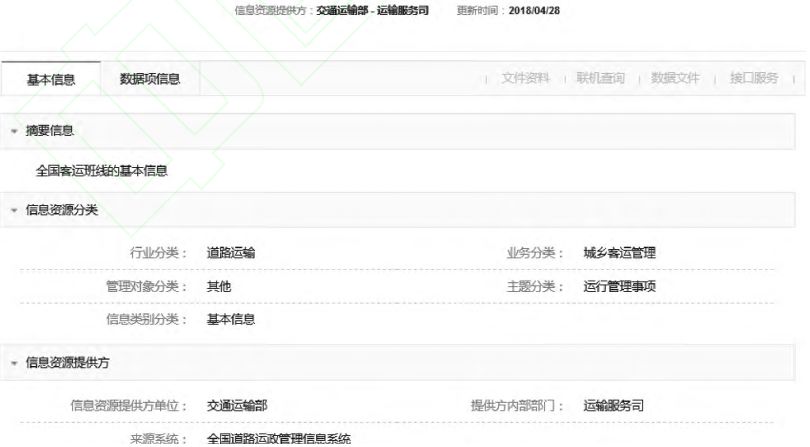
Task: Click 基本信息 value beside 信息类别分类
Action: (x=230, y=320)
